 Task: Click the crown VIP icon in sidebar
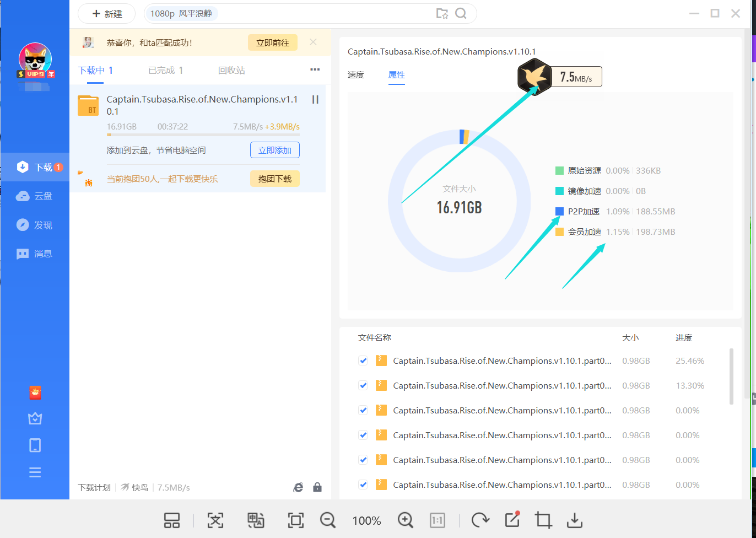pyautogui.click(x=35, y=418)
